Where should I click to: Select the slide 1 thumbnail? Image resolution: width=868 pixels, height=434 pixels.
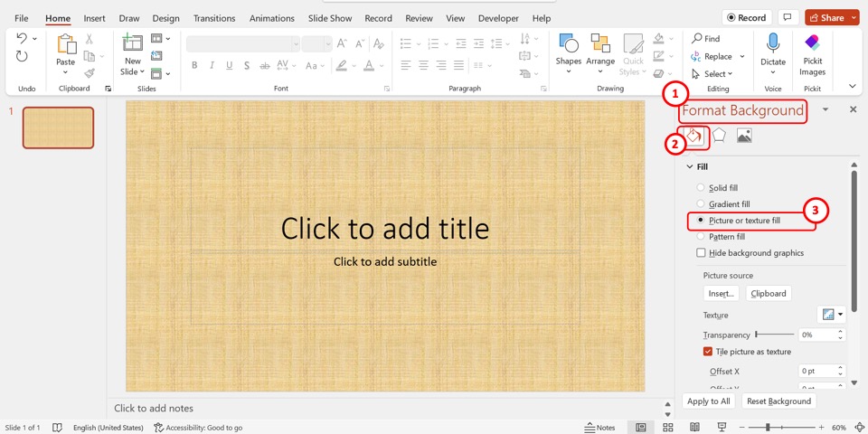58,127
